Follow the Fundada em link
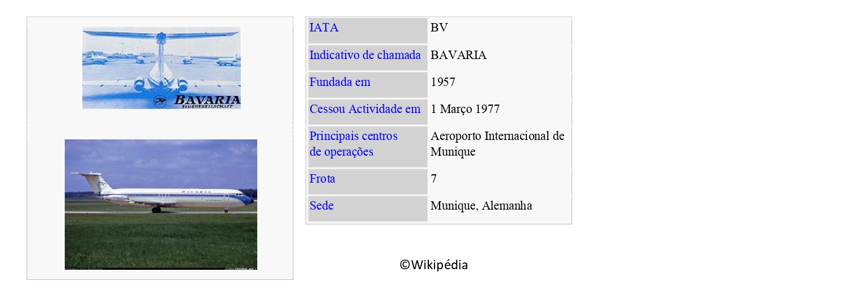The width and height of the screenshot is (868, 299). (339, 82)
